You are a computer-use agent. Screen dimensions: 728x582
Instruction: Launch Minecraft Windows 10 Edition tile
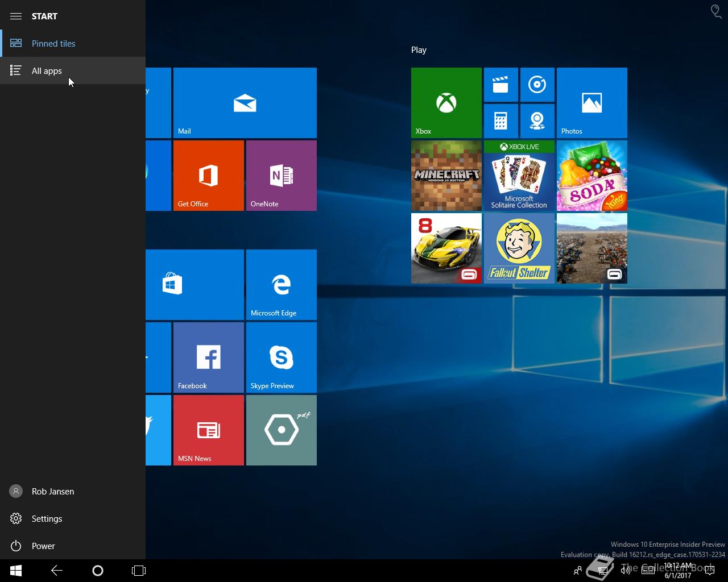coord(446,176)
